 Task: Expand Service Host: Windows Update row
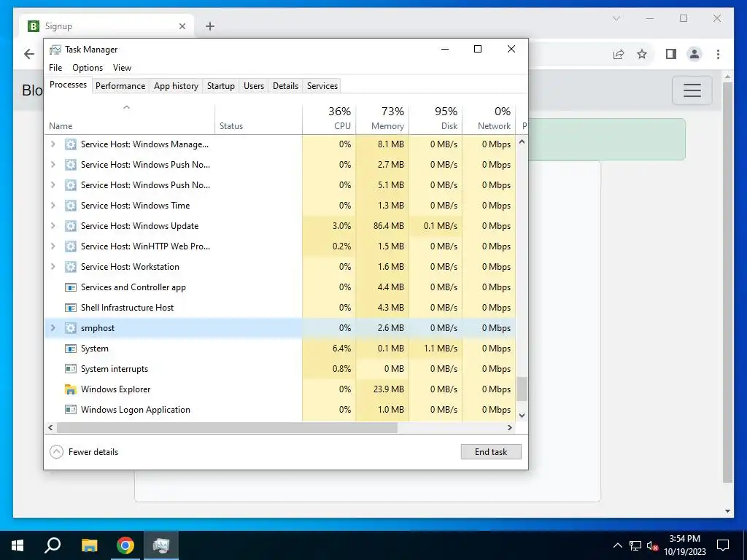pyautogui.click(x=53, y=226)
